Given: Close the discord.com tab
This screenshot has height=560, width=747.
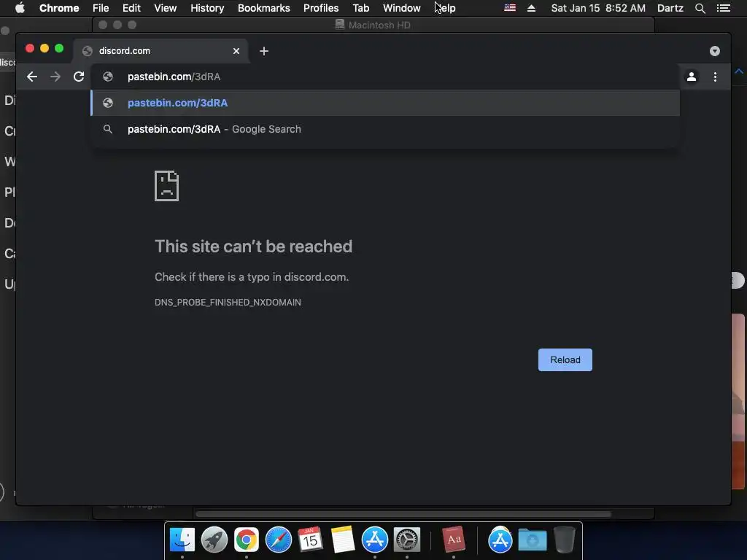Looking at the screenshot, I should [x=236, y=51].
